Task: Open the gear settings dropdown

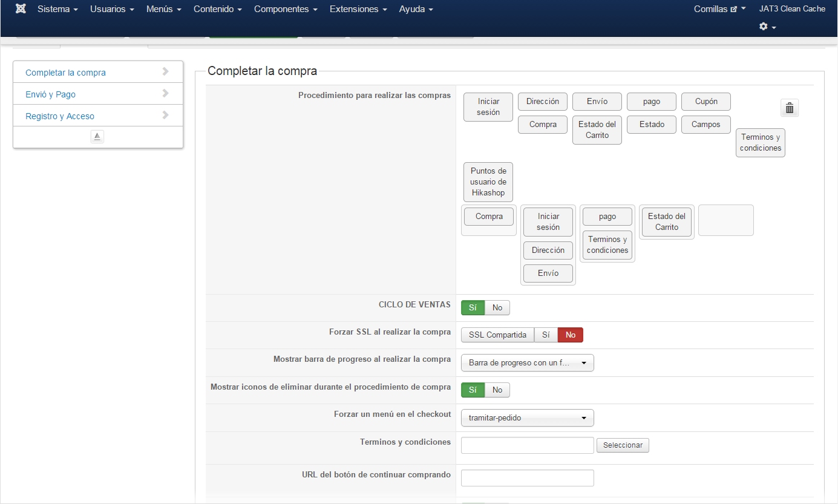Action: pos(767,27)
